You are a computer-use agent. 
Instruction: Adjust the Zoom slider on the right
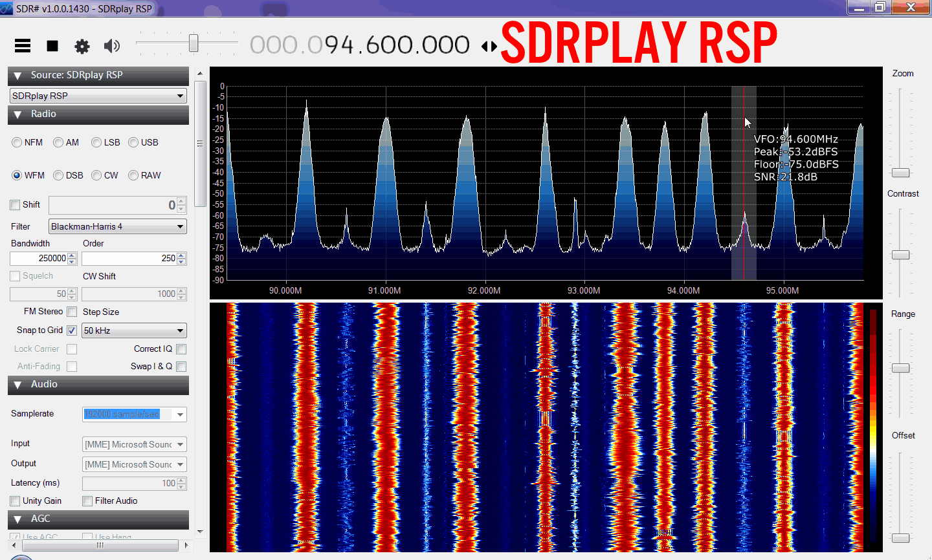[900, 173]
